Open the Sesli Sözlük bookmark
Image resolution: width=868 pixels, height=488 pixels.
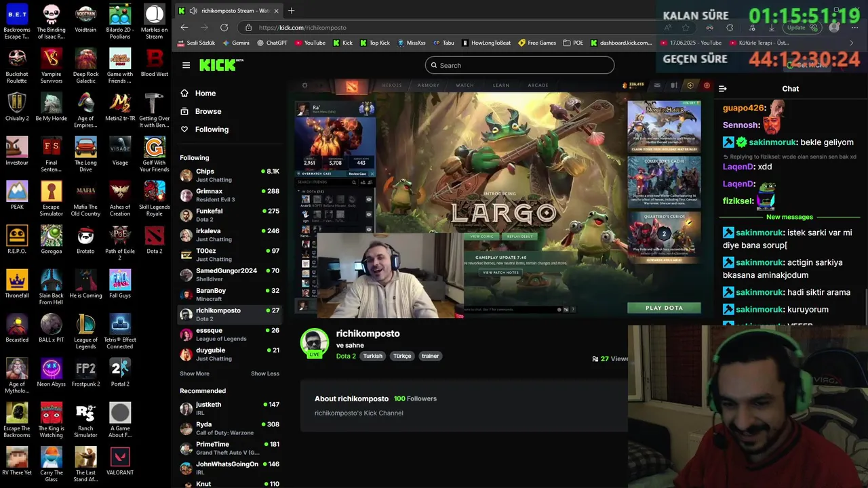(x=196, y=43)
